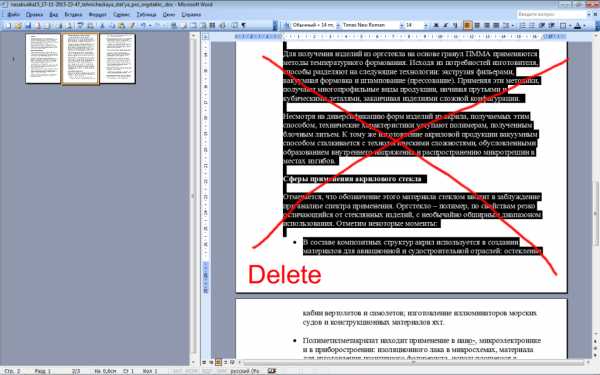Expand the paragraph style dropdown list

[x=338, y=25]
